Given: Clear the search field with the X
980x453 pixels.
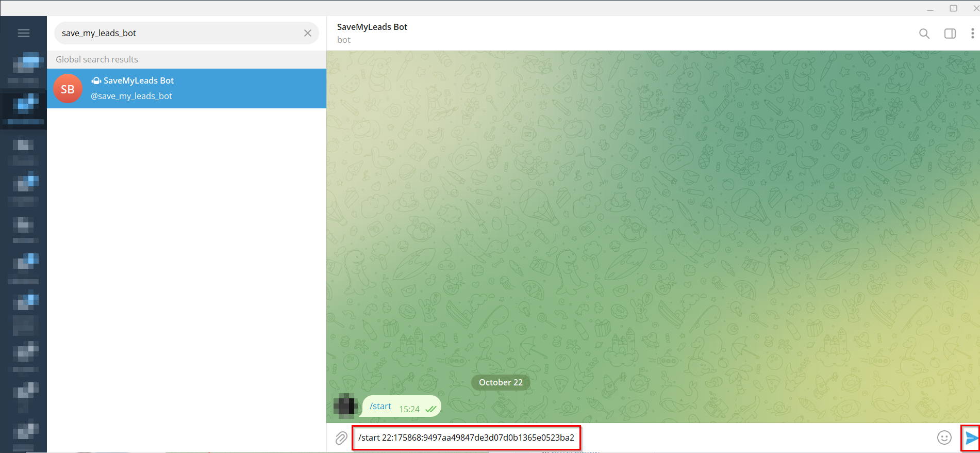Looking at the screenshot, I should pyautogui.click(x=308, y=33).
